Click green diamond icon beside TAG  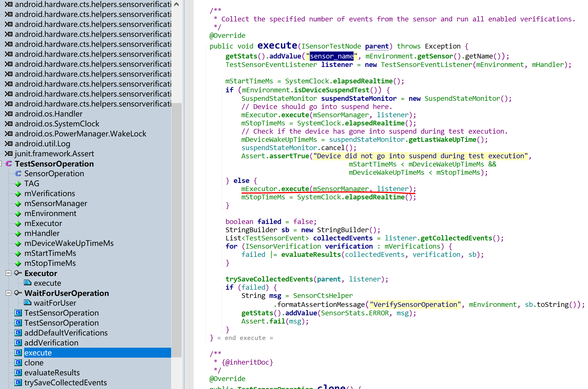tap(18, 184)
